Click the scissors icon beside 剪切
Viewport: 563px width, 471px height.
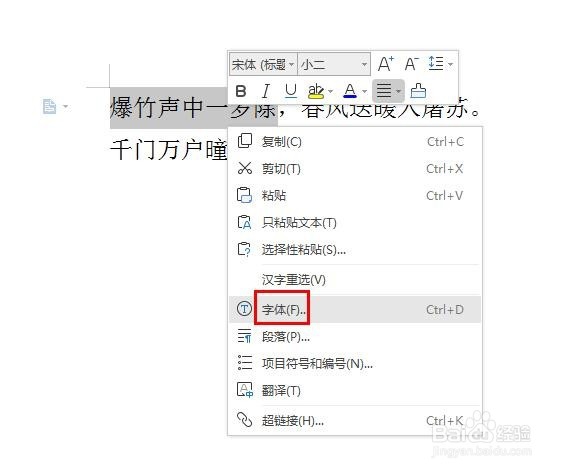[245, 168]
